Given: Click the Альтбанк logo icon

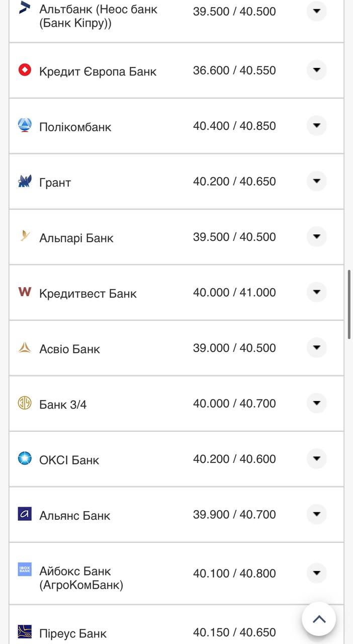Looking at the screenshot, I should click(x=25, y=8).
